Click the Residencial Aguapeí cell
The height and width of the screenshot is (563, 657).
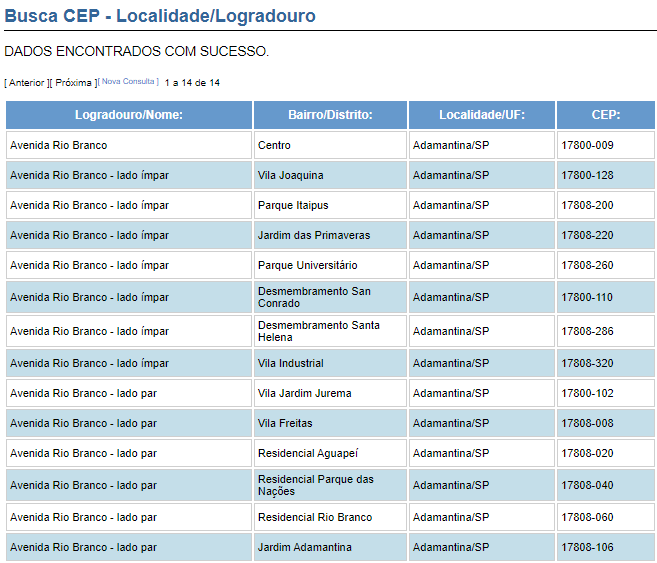330,453
